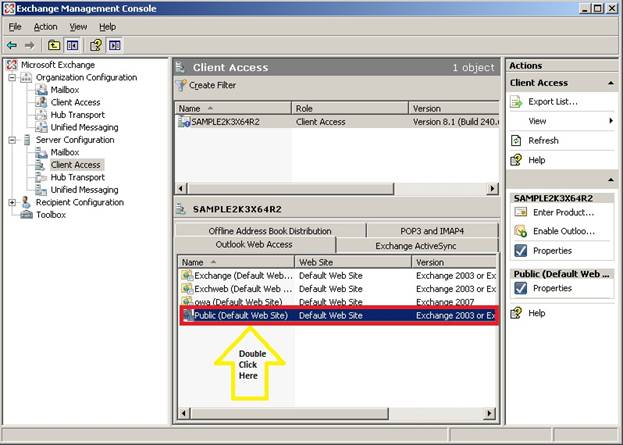Toggle the Show/Hide Action Pane toolbar icon
Viewport: 623px width, 445px height.
(114, 45)
